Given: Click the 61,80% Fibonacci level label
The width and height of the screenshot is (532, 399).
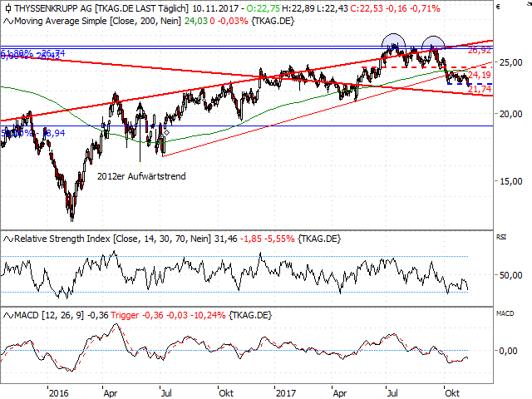Looking at the screenshot, I should point(32,53).
